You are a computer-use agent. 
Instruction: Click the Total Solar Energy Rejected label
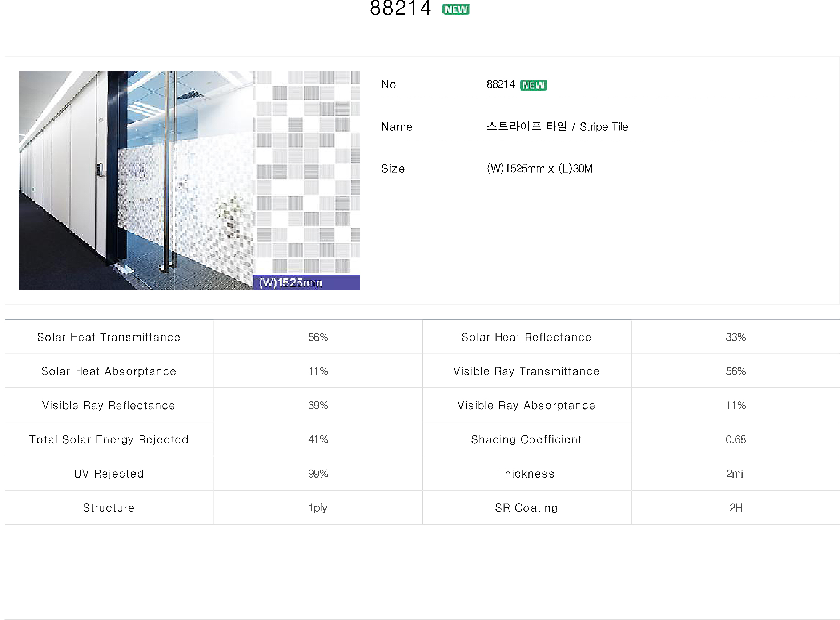[109, 439]
